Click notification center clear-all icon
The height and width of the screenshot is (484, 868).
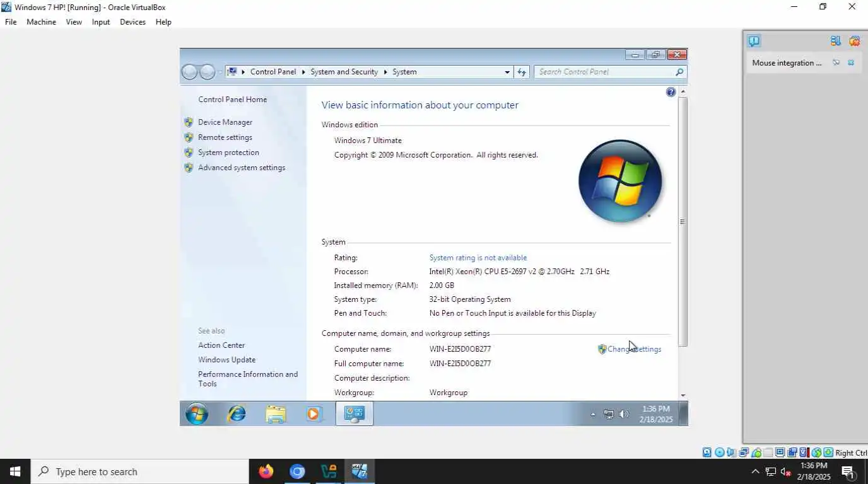[x=854, y=41]
